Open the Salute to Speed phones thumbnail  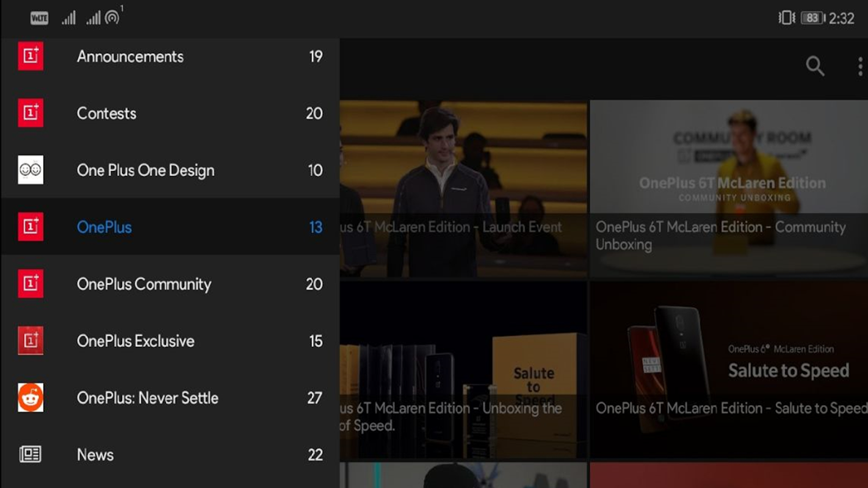[x=729, y=370]
